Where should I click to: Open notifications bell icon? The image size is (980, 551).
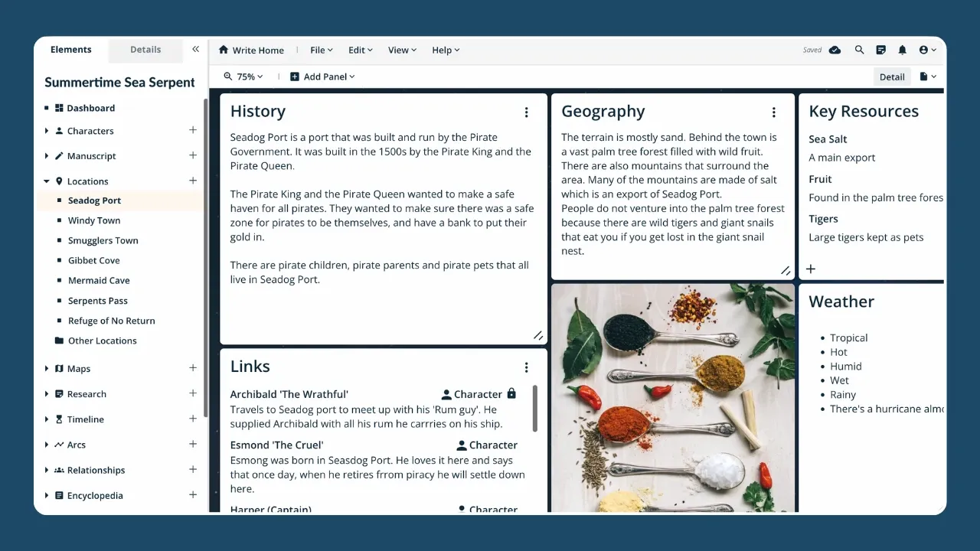(902, 50)
